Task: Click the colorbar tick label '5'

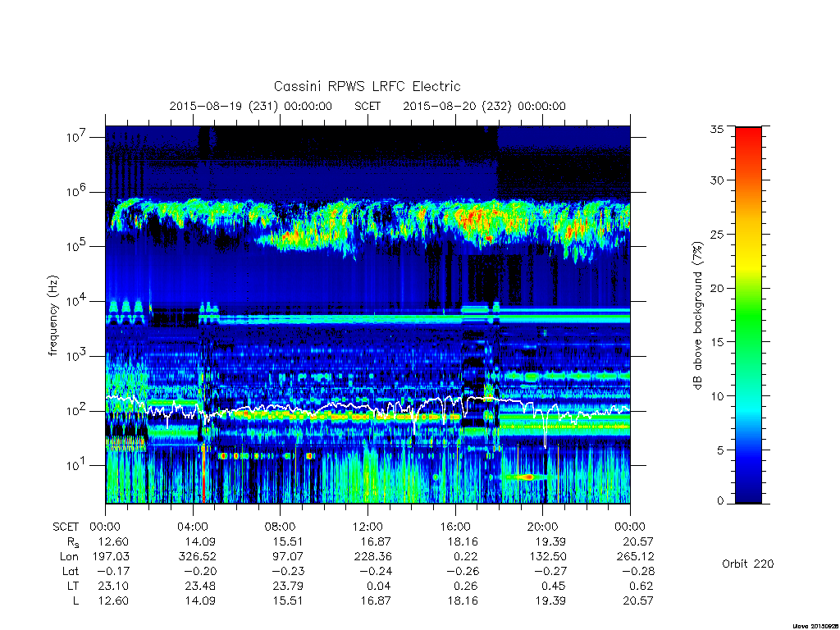Action: (x=719, y=450)
